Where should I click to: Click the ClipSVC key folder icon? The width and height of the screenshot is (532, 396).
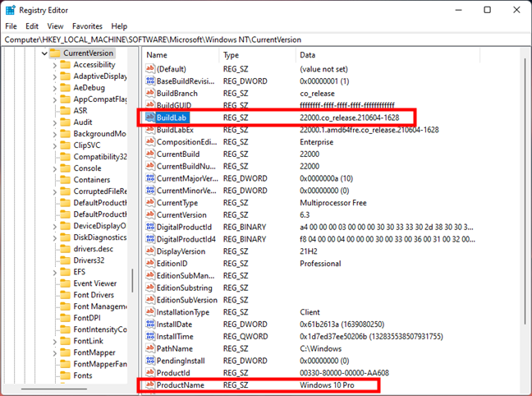click(65, 145)
